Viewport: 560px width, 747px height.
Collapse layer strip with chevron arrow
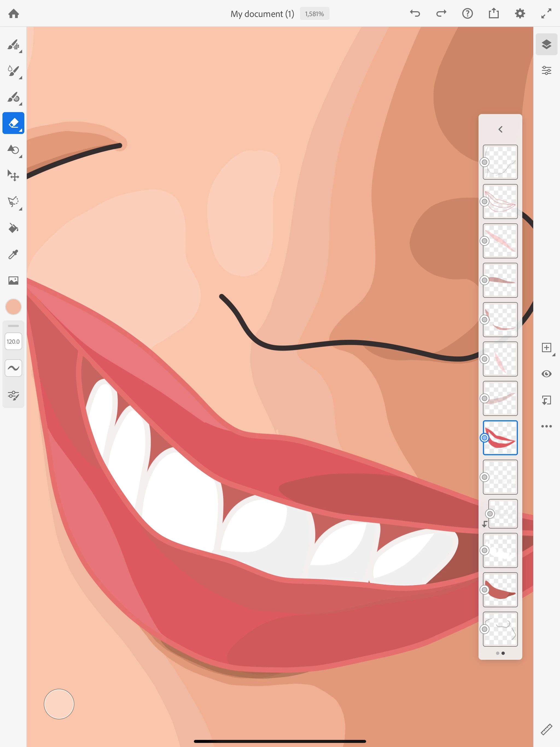tap(500, 129)
